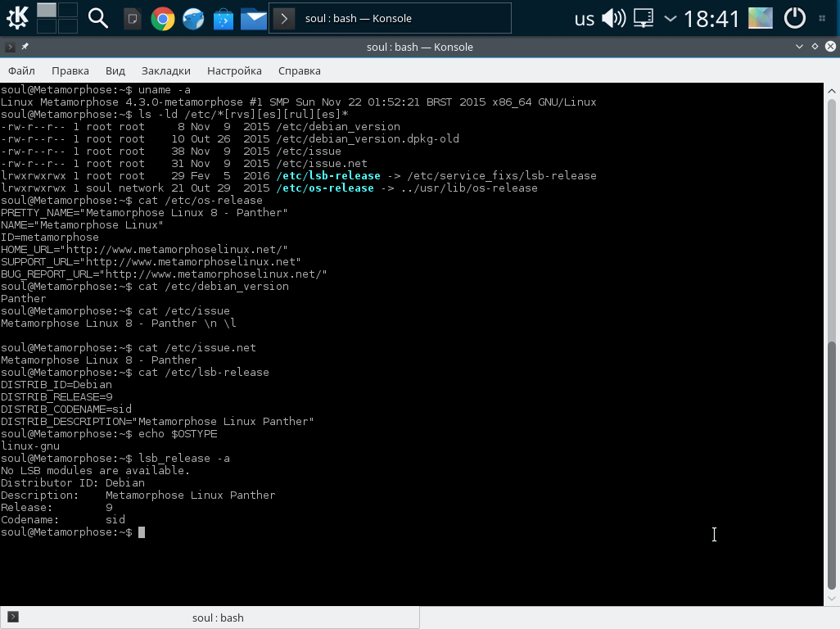This screenshot has width=840, height=629.
Task: Open the Konsole window menu icon in titlebar
Action: click(x=10, y=48)
